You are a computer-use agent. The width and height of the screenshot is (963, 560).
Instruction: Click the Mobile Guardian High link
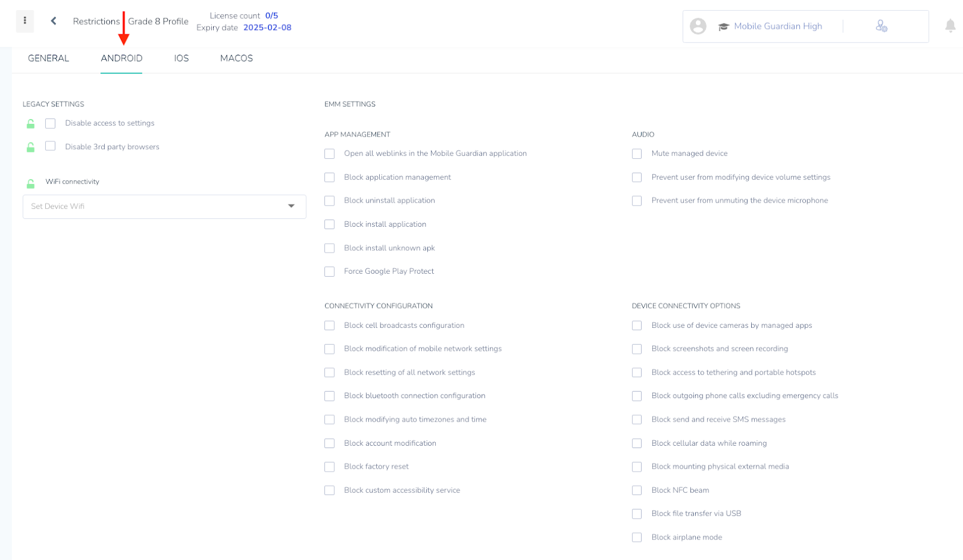[x=778, y=26]
